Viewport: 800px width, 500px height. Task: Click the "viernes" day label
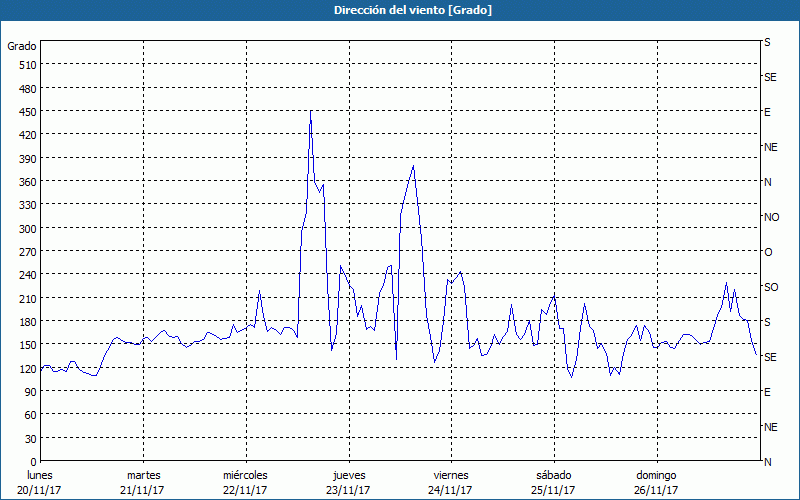(451, 475)
